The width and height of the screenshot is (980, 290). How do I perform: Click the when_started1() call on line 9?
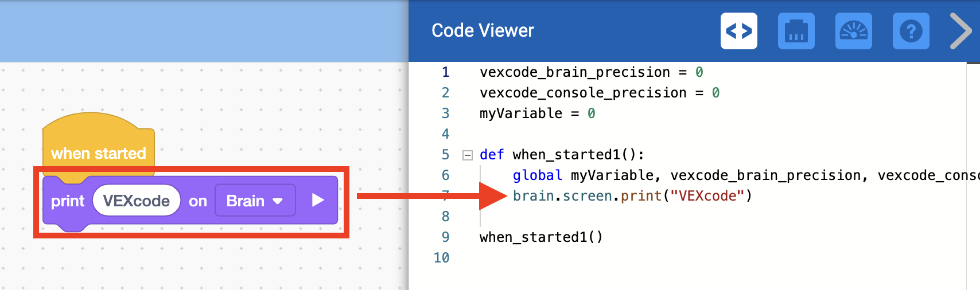pyautogui.click(x=540, y=237)
